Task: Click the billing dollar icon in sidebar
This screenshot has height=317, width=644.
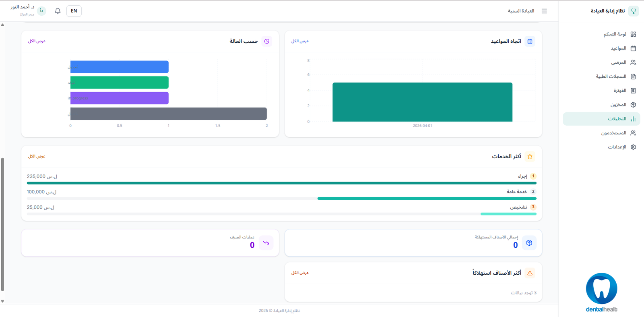Action: (x=633, y=91)
